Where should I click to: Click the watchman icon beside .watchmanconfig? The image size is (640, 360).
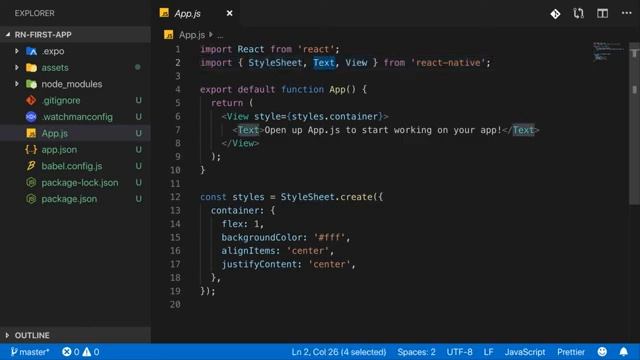coord(31,117)
